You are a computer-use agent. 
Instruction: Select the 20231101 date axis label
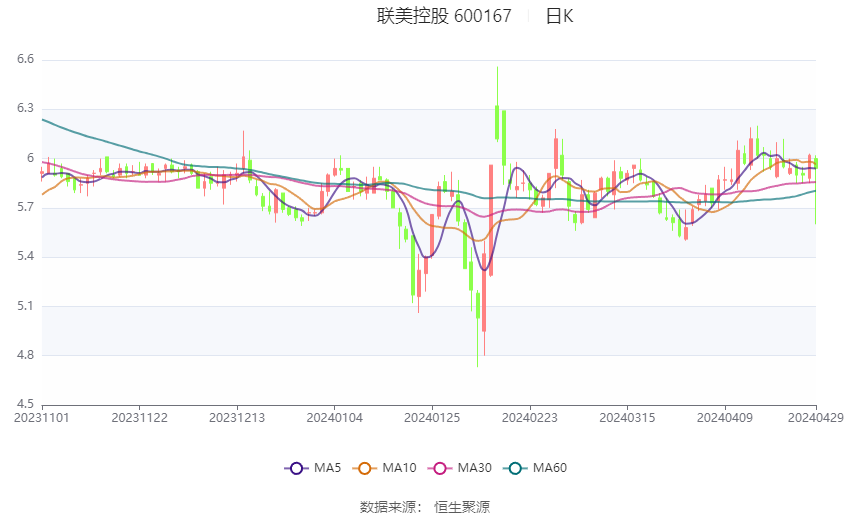click(x=42, y=418)
